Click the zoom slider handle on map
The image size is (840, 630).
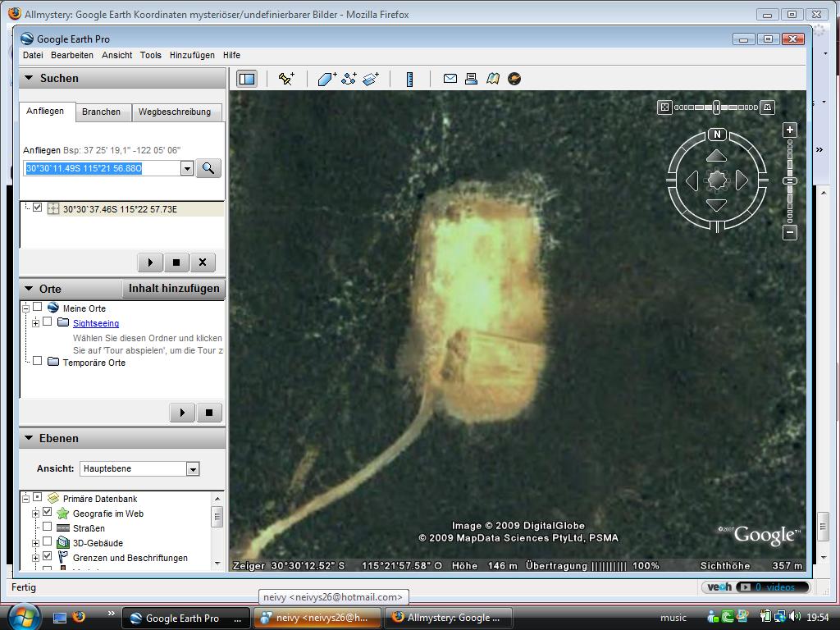(x=790, y=180)
